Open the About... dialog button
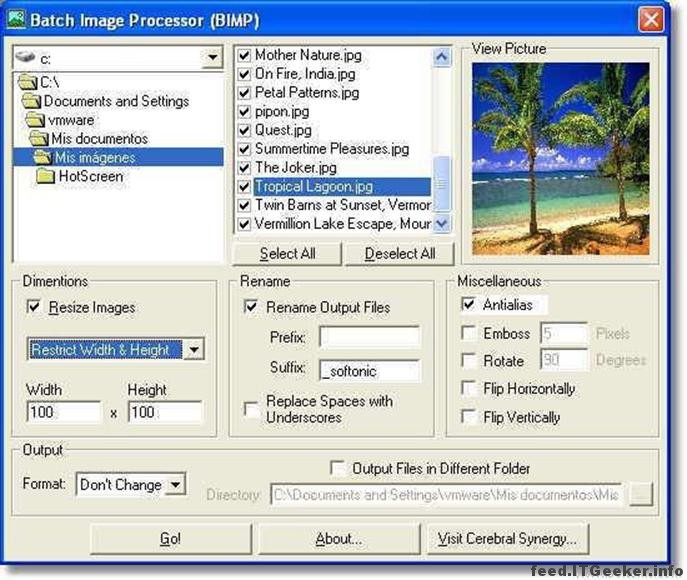Image resolution: width=687 pixels, height=580 pixels. tap(339, 538)
